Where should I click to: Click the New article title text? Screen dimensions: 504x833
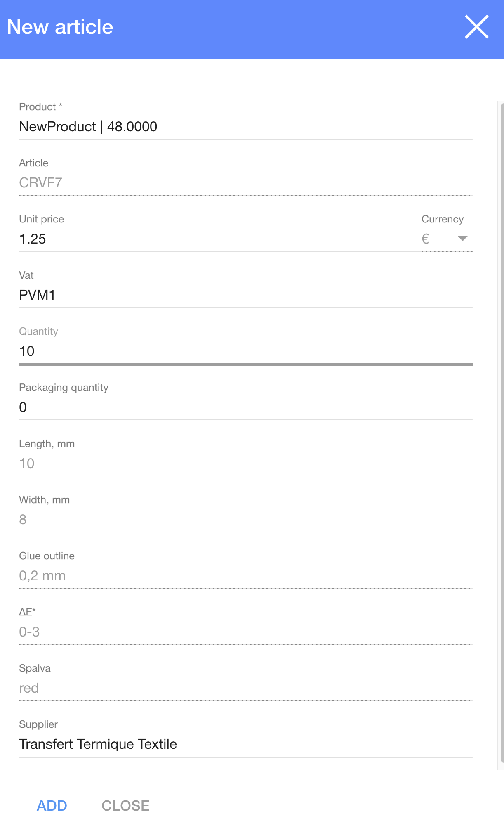coord(60,27)
